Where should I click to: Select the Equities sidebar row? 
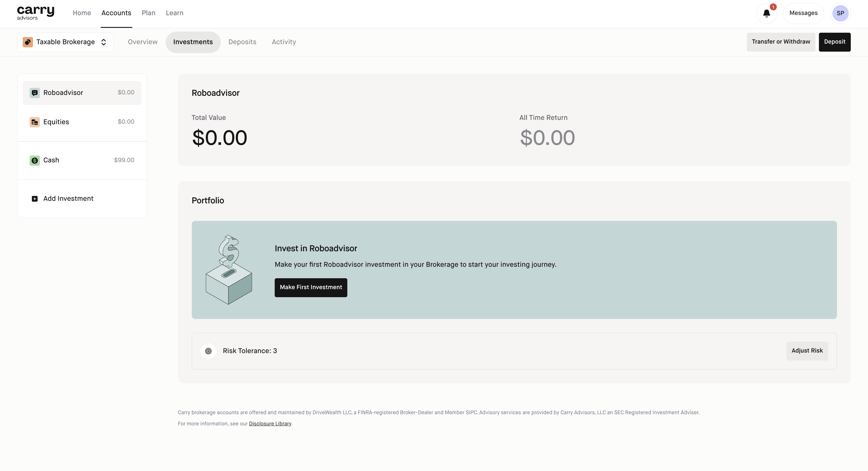(x=82, y=122)
